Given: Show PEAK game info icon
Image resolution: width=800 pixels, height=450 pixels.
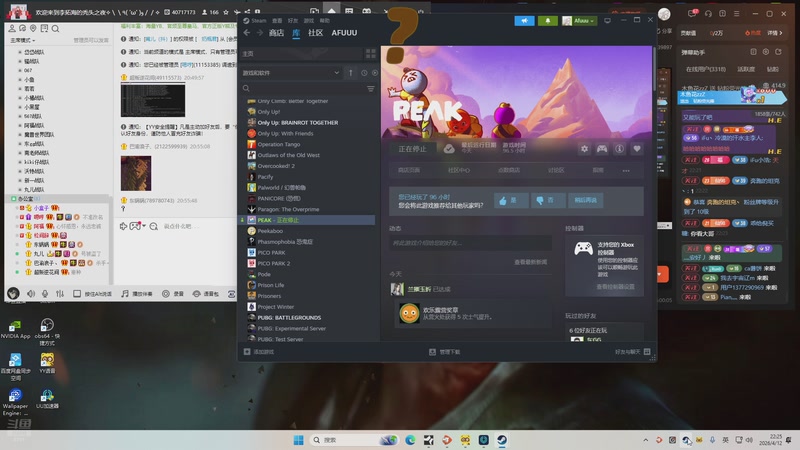Looking at the screenshot, I should (x=619, y=148).
